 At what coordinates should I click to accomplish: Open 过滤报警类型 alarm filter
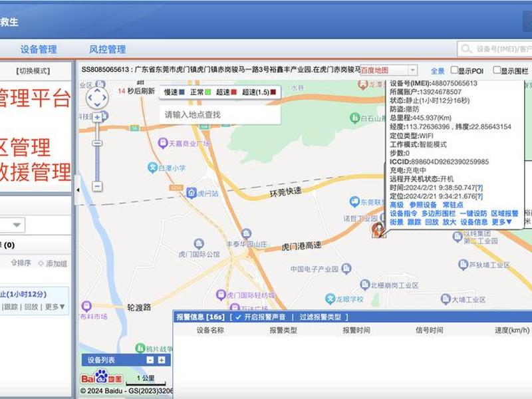coord(321,317)
